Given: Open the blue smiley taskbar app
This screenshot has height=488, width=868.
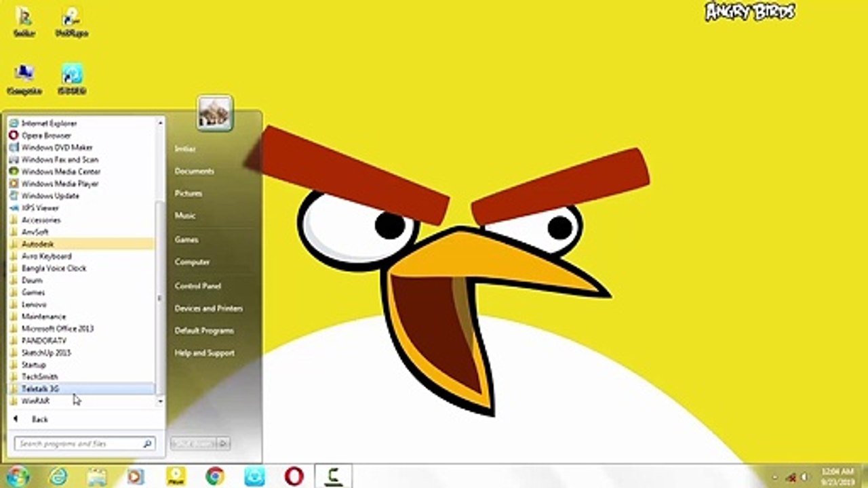Looking at the screenshot, I should tap(254, 476).
